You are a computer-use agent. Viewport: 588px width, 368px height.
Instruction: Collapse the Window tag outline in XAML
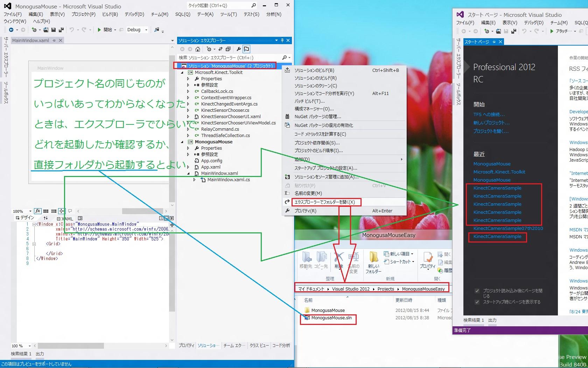34,224
